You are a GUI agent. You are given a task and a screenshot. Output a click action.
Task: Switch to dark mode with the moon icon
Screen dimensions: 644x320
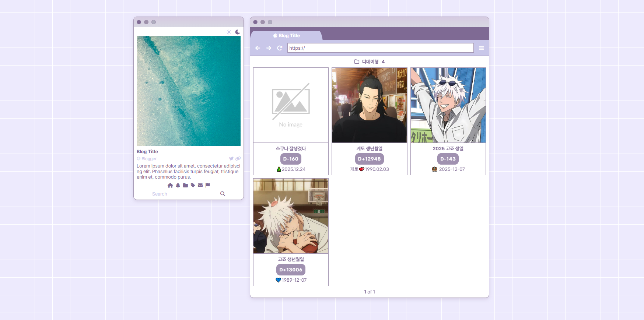pos(238,32)
